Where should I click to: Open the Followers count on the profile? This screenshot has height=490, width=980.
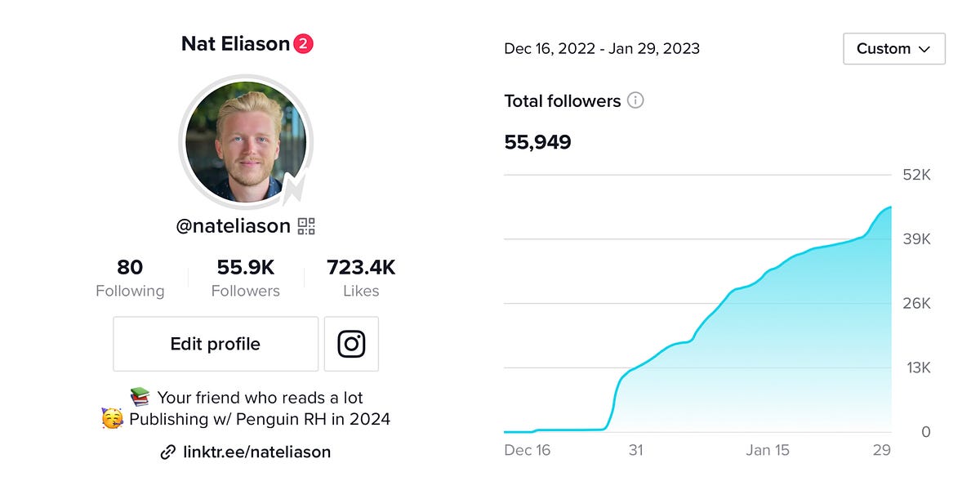[246, 276]
